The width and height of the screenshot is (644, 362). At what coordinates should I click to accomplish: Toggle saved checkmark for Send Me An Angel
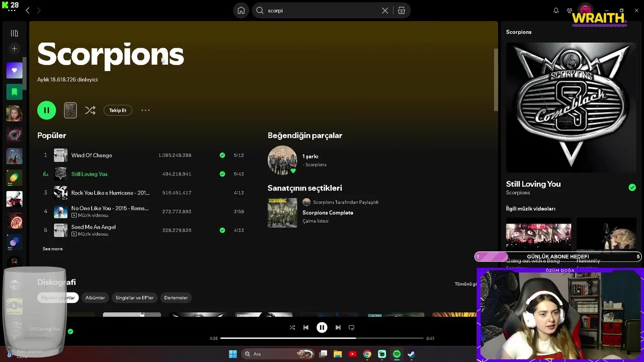point(222,230)
